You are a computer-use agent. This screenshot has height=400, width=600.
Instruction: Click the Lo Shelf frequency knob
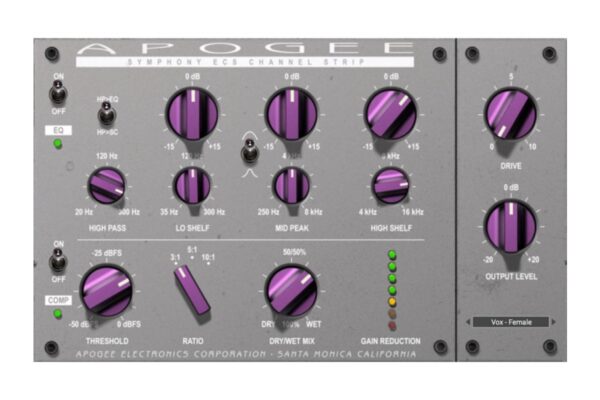(x=192, y=186)
